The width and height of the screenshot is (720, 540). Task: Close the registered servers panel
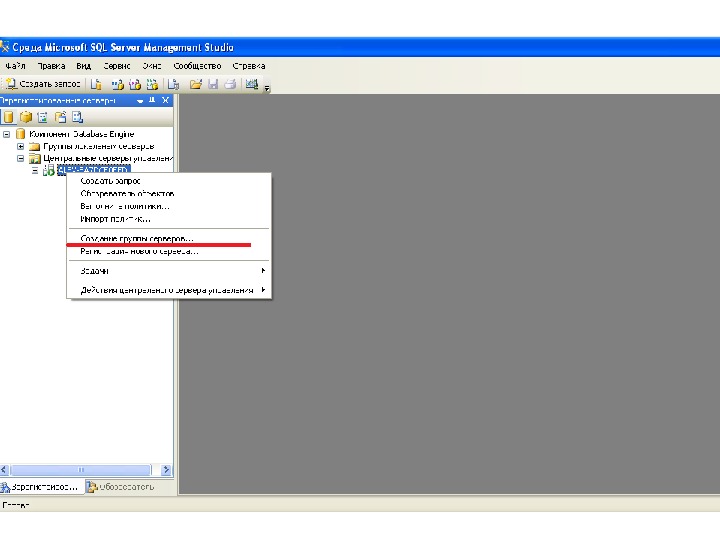[x=165, y=100]
